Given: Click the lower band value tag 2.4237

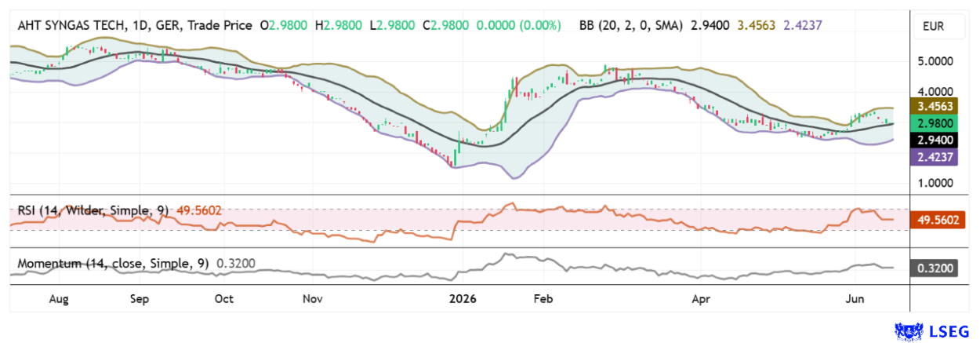Looking at the screenshot, I should tap(935, 157).
